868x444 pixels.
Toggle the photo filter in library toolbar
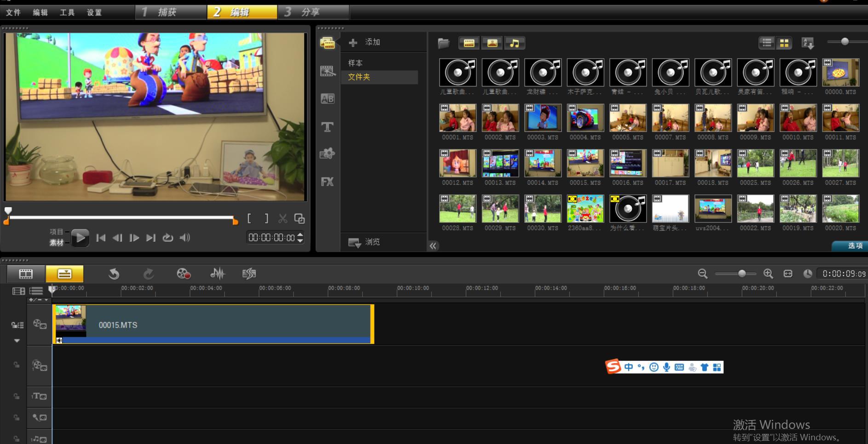click(x=492, y=43)
